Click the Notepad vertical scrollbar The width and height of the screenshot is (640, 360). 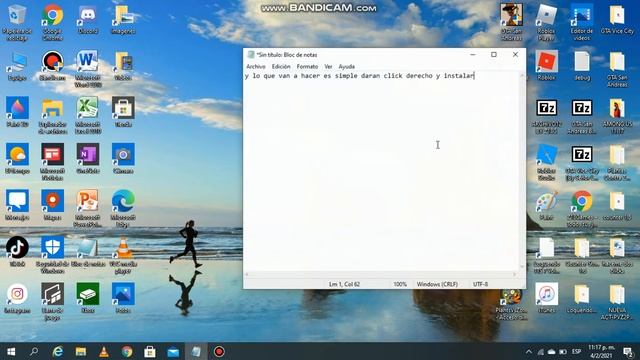[522, 171]
